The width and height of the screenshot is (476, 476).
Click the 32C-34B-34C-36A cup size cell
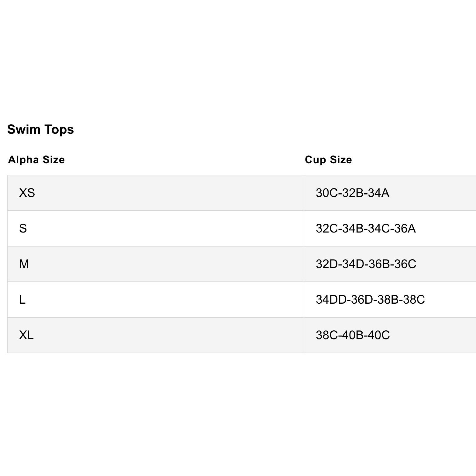[390, 229]
